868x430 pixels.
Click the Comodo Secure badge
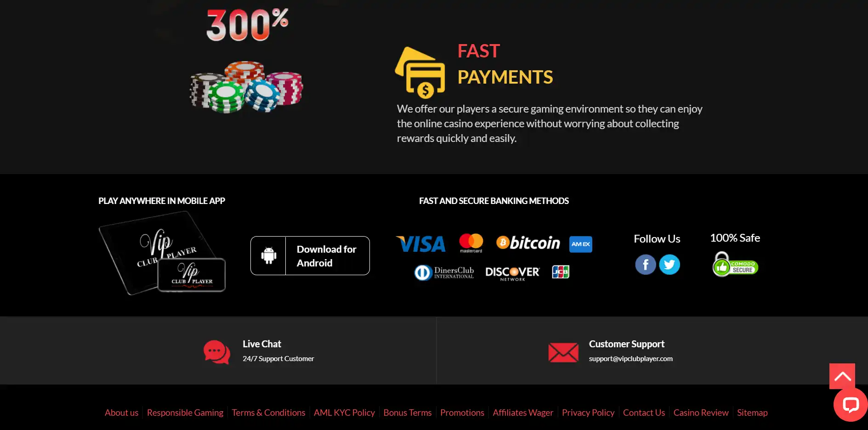tap(735, 264)
